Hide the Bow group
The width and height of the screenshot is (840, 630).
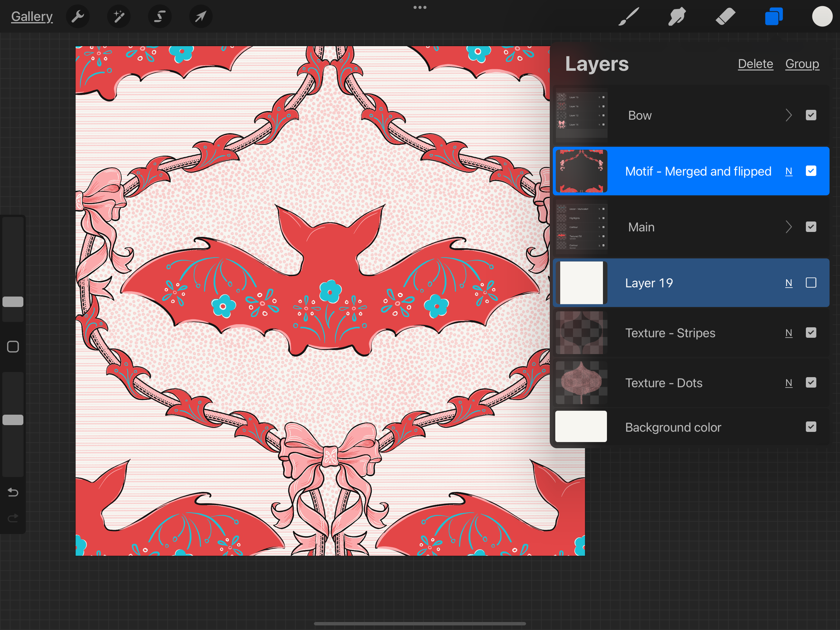click(811, 115)
